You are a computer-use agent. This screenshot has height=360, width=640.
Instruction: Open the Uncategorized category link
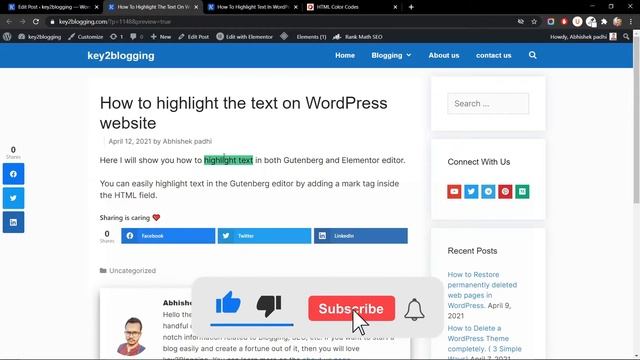(x=132, y=270)
